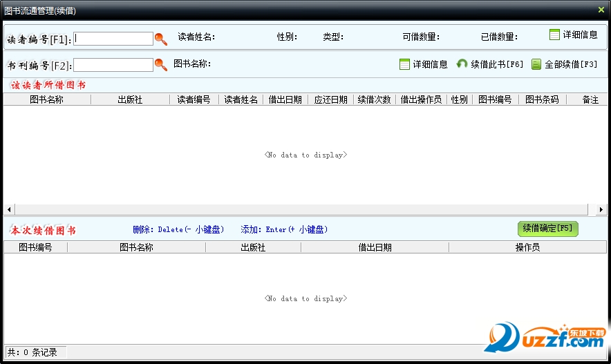Click the horizontal scrollbar right arrow
Screen dimensions: 611x364
601,209
